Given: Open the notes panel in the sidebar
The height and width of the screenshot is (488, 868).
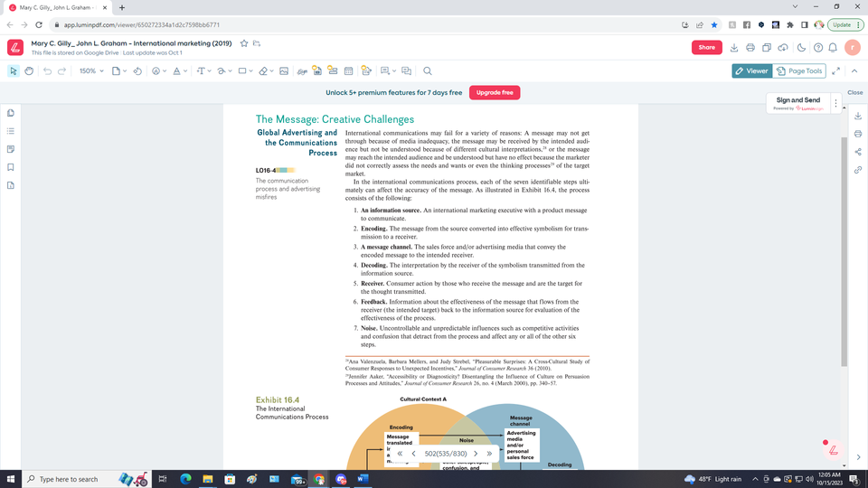Looking at the screenshot, I should click(x=11, y=149).
